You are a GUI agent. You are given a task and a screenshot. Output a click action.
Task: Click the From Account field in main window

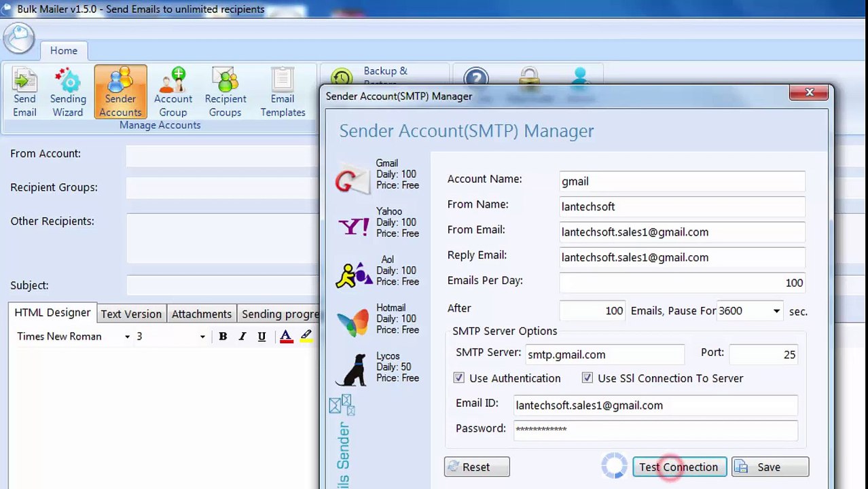coord(223,156)
